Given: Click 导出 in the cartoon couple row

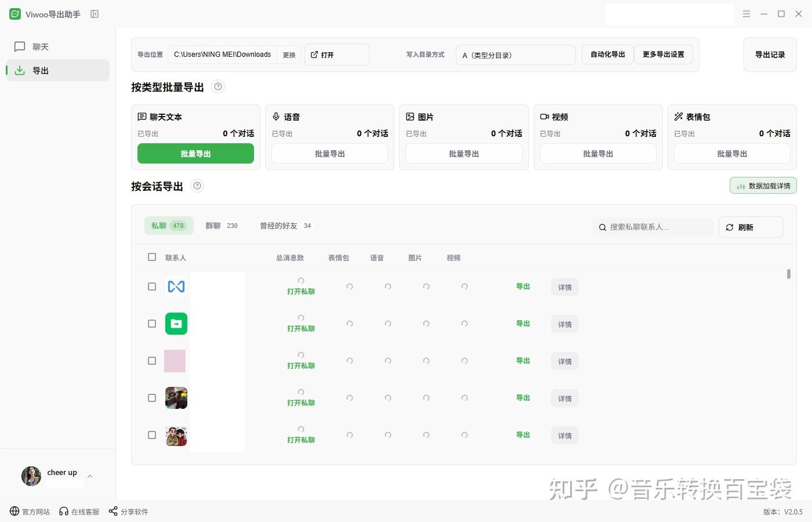Looking at the screenshot, I should point(523,435).
